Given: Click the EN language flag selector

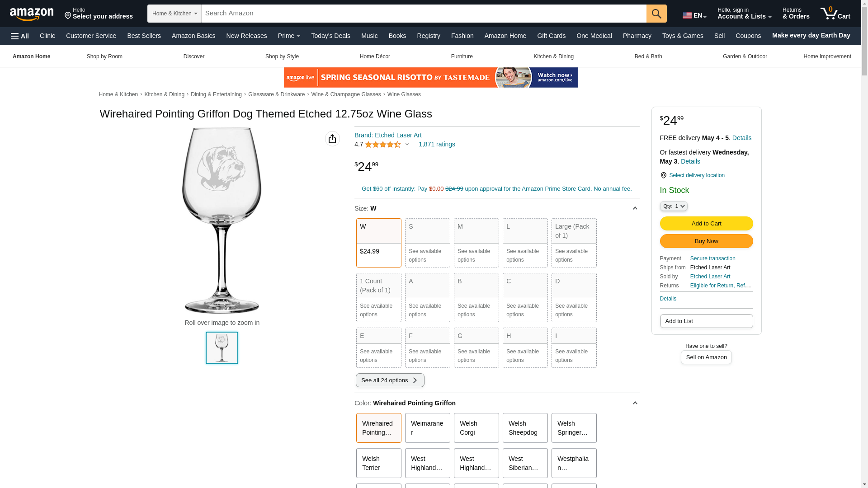Looking at the screenshot, I should tap(694, 15).
